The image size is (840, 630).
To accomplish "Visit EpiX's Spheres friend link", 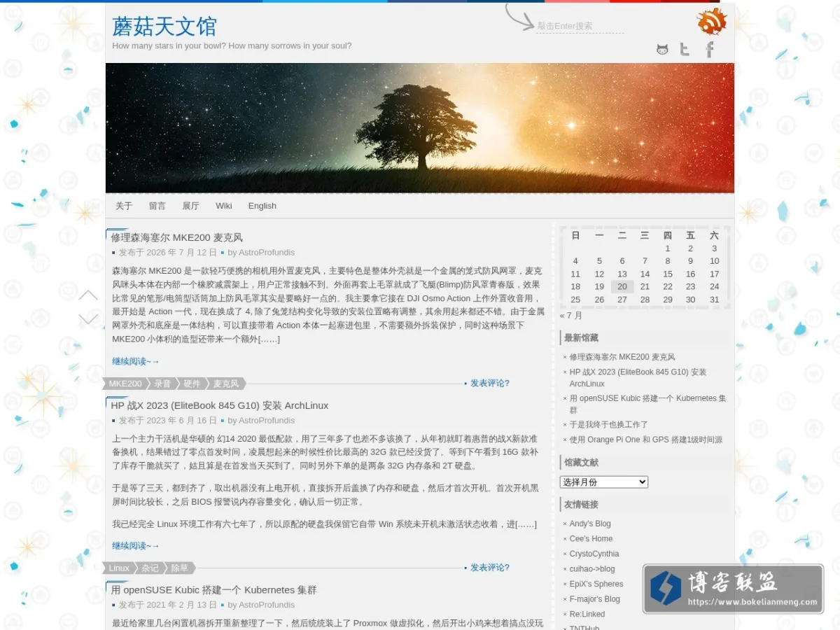I will pyautogui.click(x=596, y=584).
